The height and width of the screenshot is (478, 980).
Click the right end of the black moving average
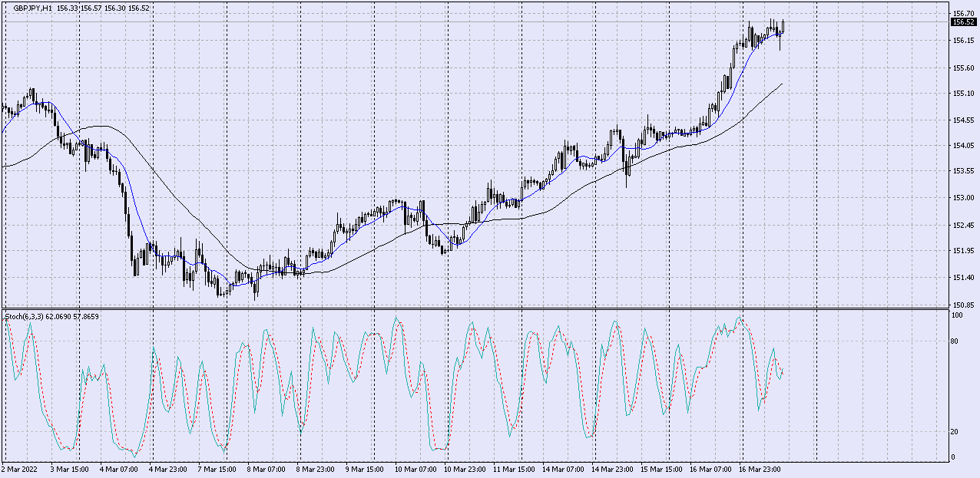782,84
